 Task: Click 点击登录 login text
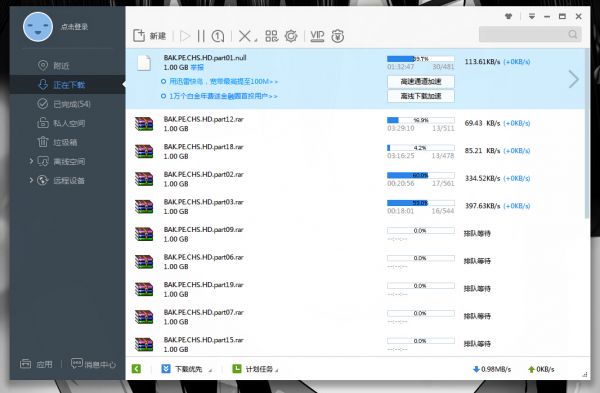[x=74, y=27]
